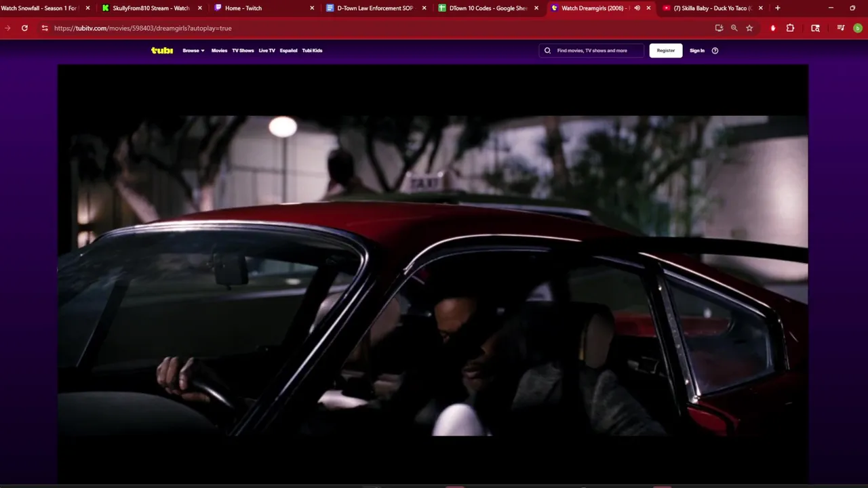Open the media controls music icon
868x488 pixels.
point(841,28)
